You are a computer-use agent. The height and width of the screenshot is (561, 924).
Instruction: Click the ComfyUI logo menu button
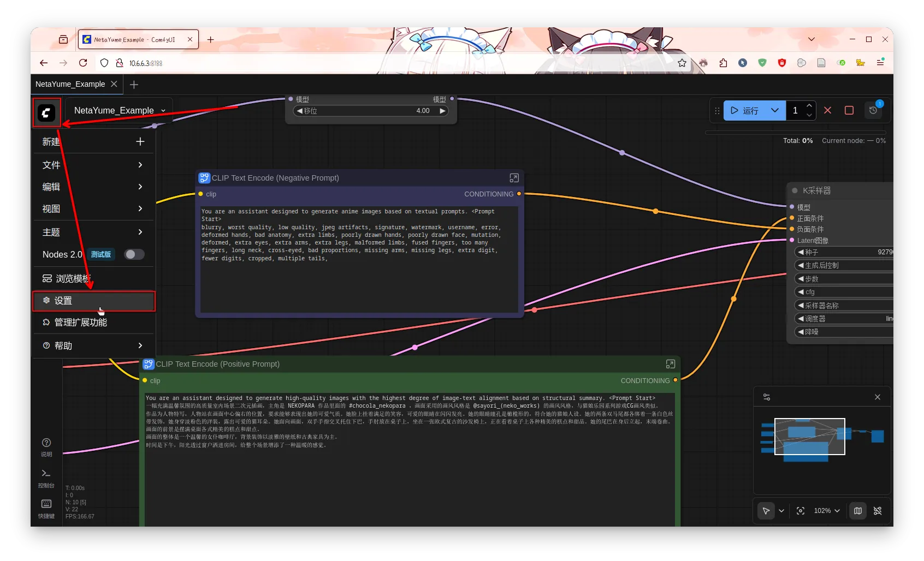tap(46, 113)
